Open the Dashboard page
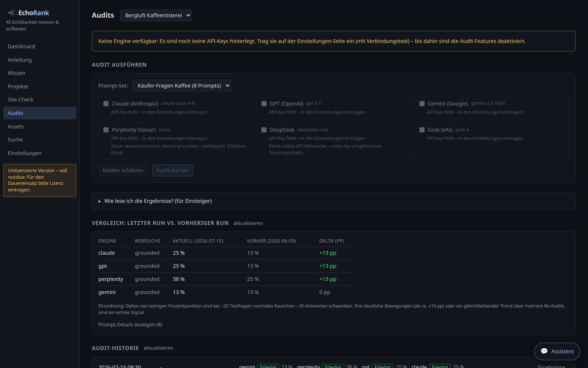 [x=40, y=46]
